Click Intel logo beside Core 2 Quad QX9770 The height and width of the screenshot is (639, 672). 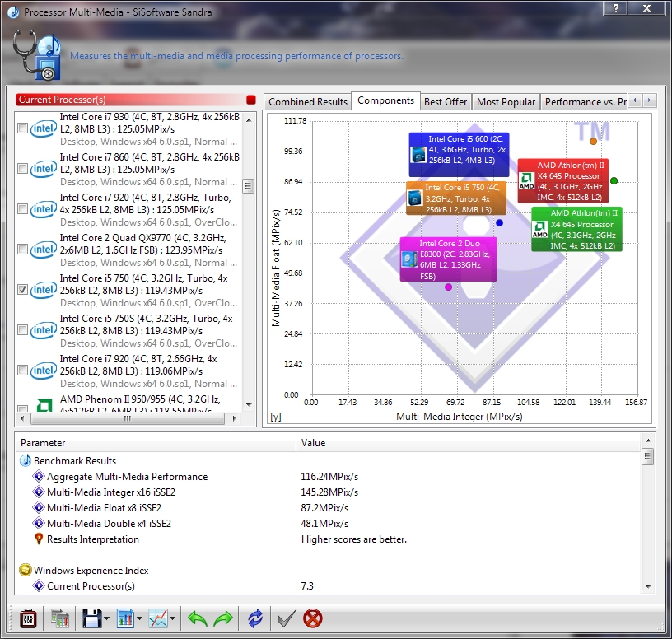point(44,250)
